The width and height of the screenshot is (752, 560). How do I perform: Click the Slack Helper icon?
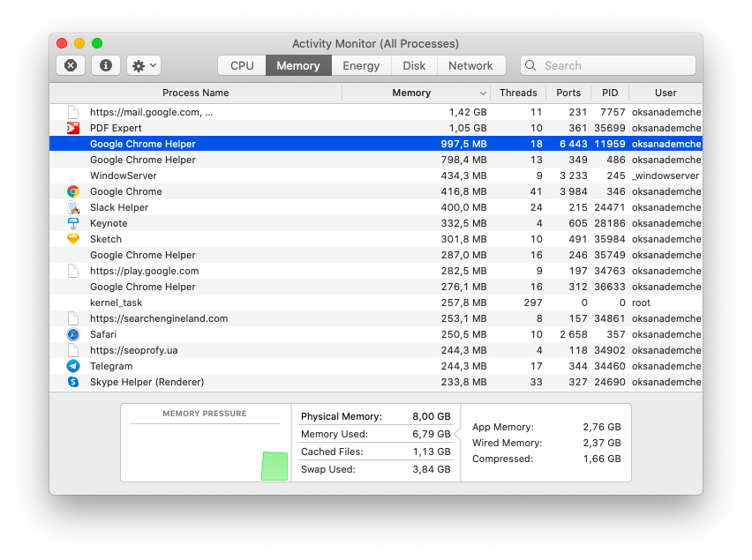73,207
